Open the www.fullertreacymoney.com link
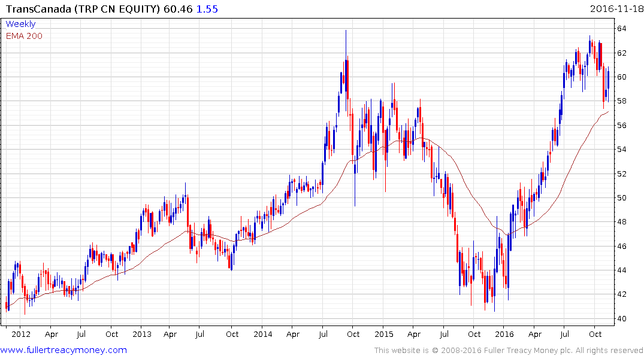This screenshot has height=359, width=644. point(64,350)
